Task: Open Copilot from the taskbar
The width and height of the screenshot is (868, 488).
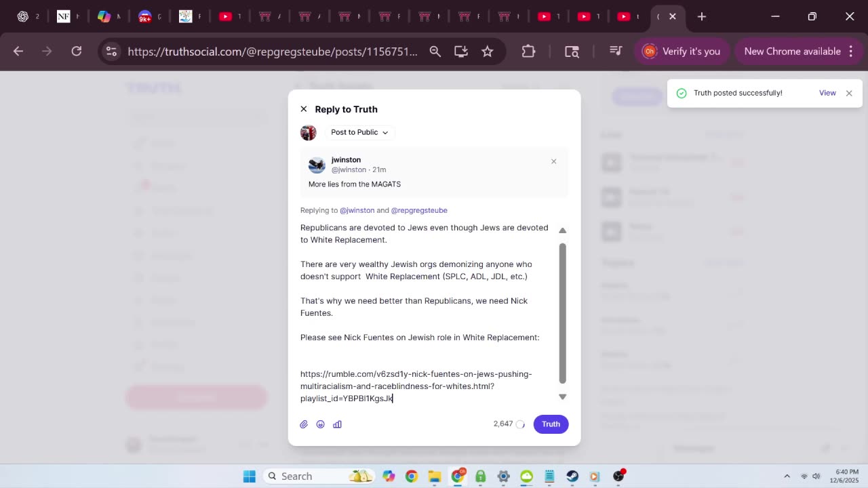Action: pos(389,476)
